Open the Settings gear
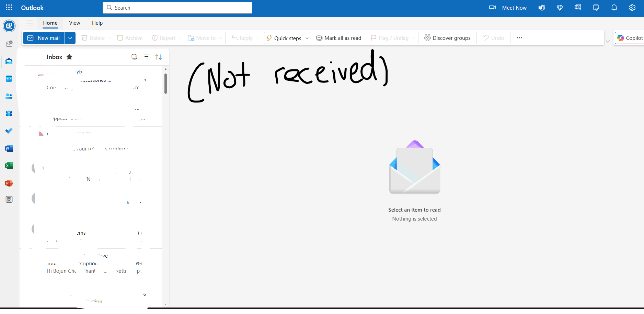The height and width of the screenshot is (314, 644). tap(632, 8)
